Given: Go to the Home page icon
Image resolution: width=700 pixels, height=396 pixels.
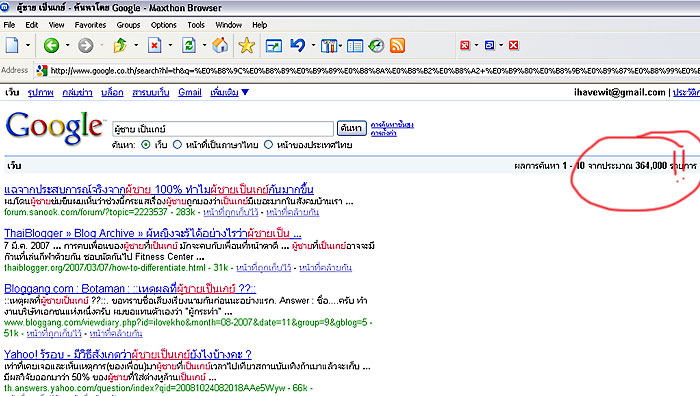Looking at the screenshot, I should coord(220,45).
